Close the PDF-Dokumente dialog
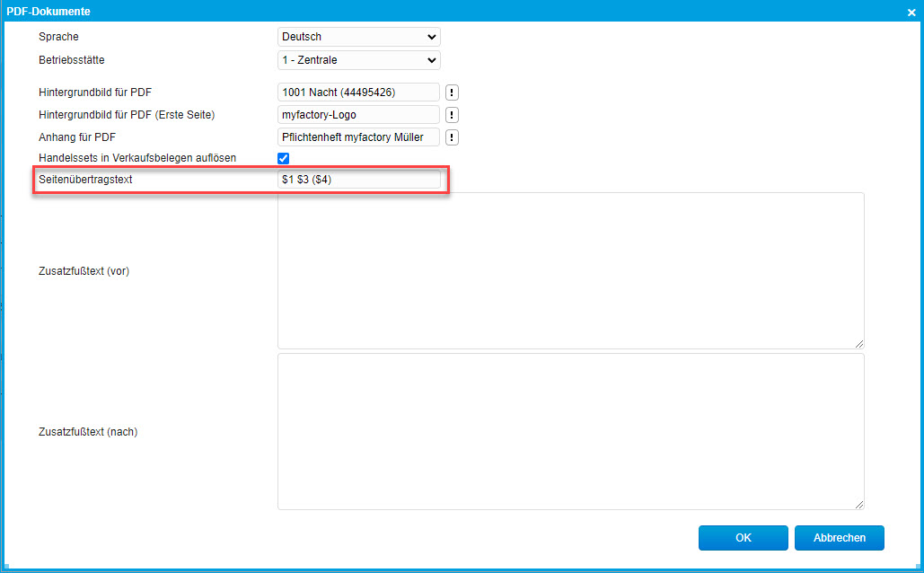The height and width of the screenshot is (573, 924). pyautogui.click(x=911, y=12)
